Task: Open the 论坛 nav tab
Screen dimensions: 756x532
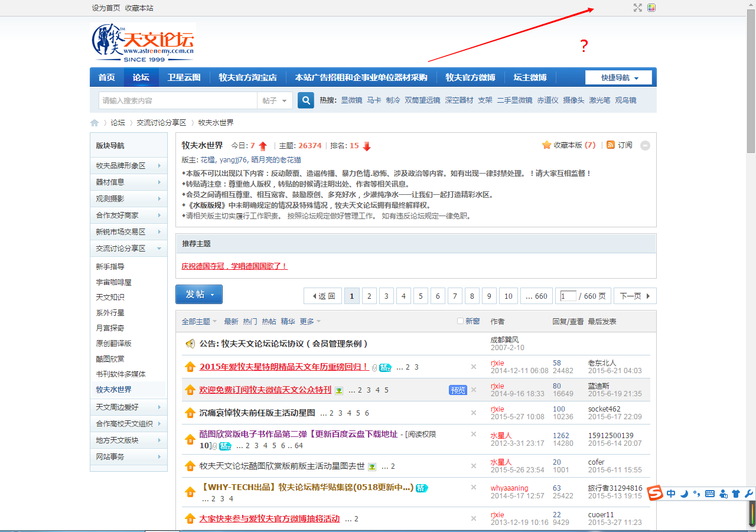Action: tap(141, 77)
